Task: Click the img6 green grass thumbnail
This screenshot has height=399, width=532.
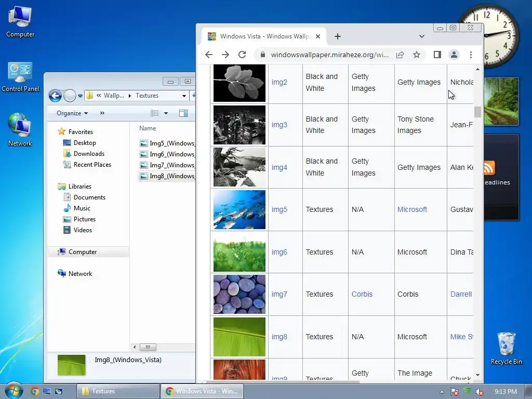Action: [x=240, y=252]
